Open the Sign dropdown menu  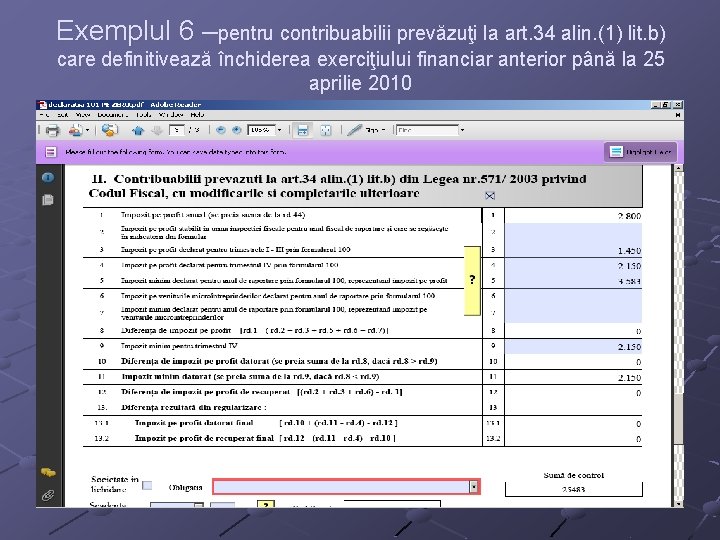click(x=383, y=130)
